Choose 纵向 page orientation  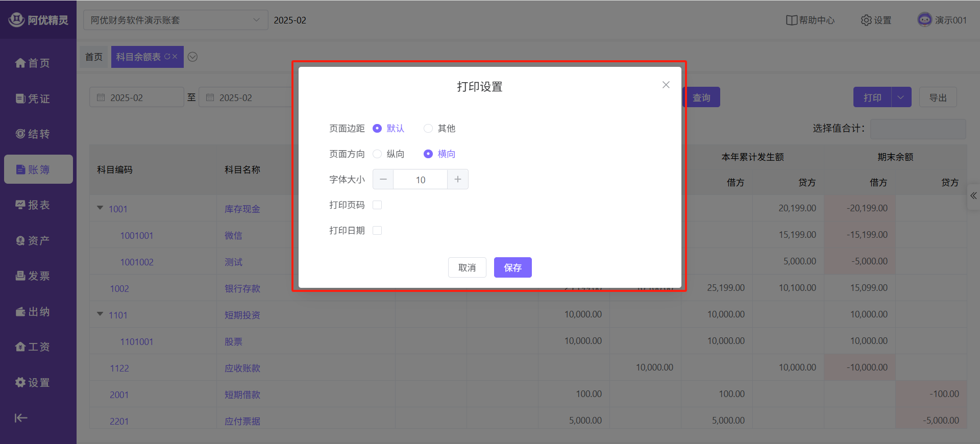(x=377, y=154)
